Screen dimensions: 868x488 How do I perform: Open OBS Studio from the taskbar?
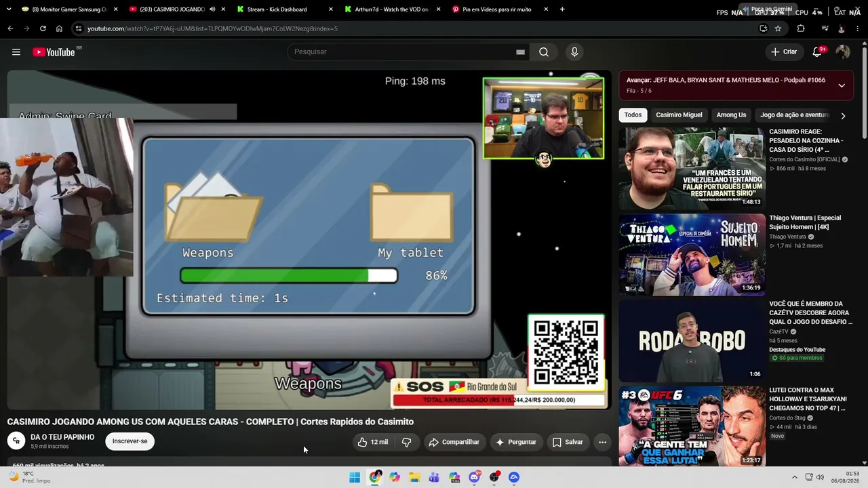494,477
